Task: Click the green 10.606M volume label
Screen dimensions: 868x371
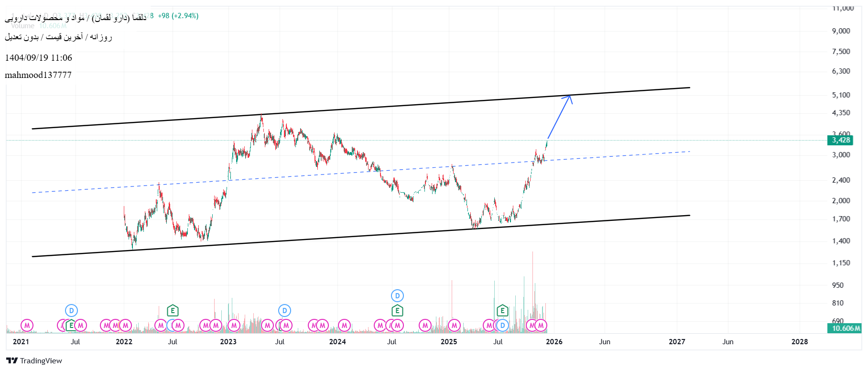Action: [845, 328]
